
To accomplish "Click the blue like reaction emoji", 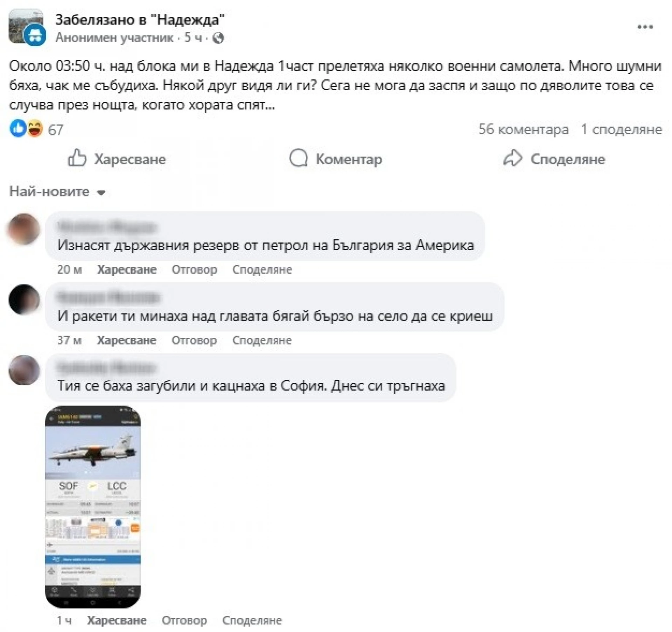I will click(x=17, y=128).
